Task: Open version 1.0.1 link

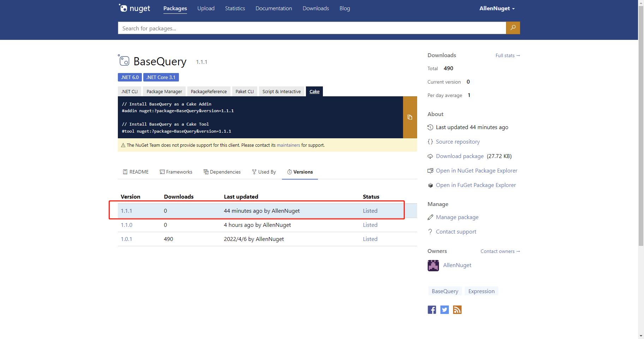Action: click(126, 239)
